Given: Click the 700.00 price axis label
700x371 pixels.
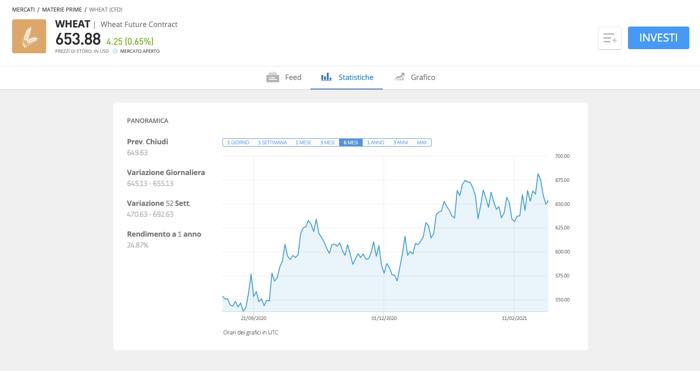Looking at the screenshot, I should point(562,156).
